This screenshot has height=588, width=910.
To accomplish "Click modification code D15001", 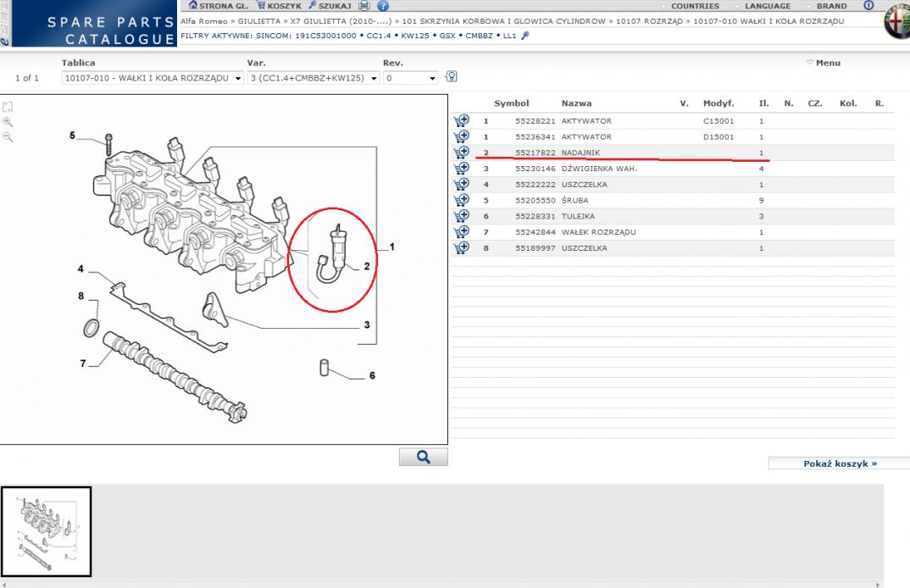I will (x=719, y=137).
